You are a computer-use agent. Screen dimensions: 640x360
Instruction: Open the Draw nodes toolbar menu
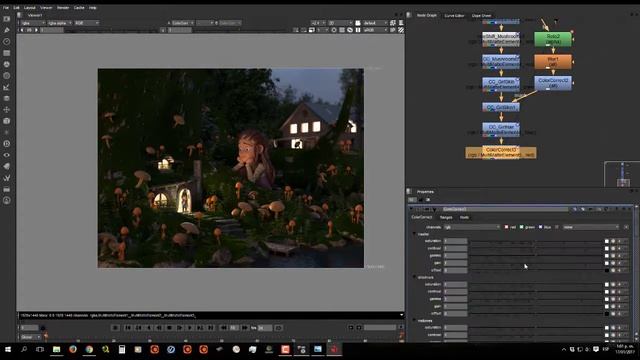(7, 30)
